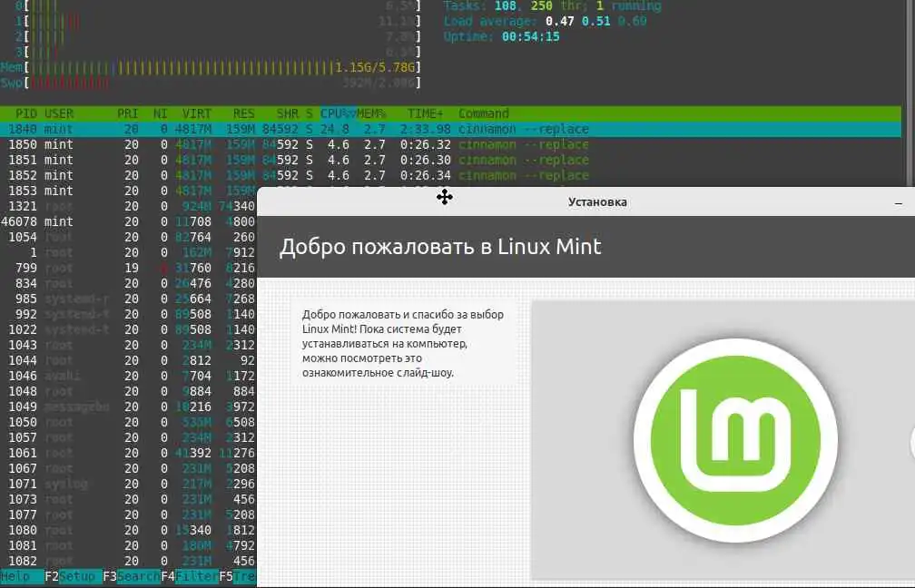
Task: Open F3 Search in htop function bar
Action: tap(132, 576)
